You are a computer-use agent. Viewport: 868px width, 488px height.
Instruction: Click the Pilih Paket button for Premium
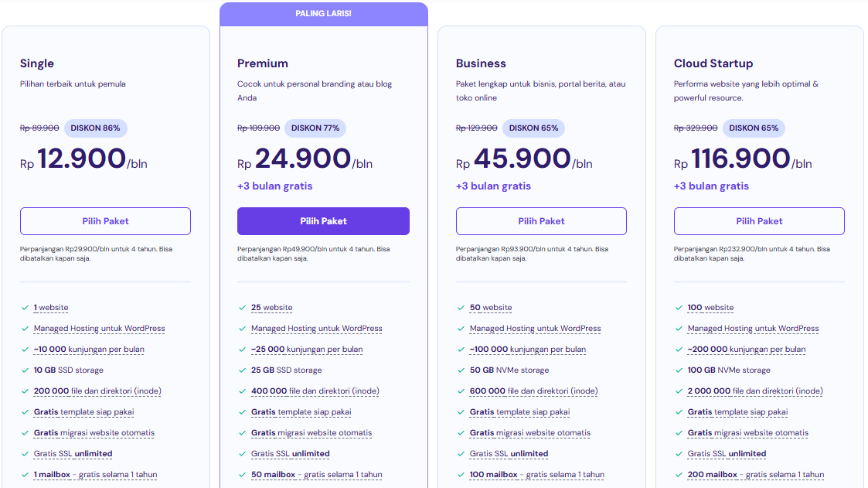323,220
